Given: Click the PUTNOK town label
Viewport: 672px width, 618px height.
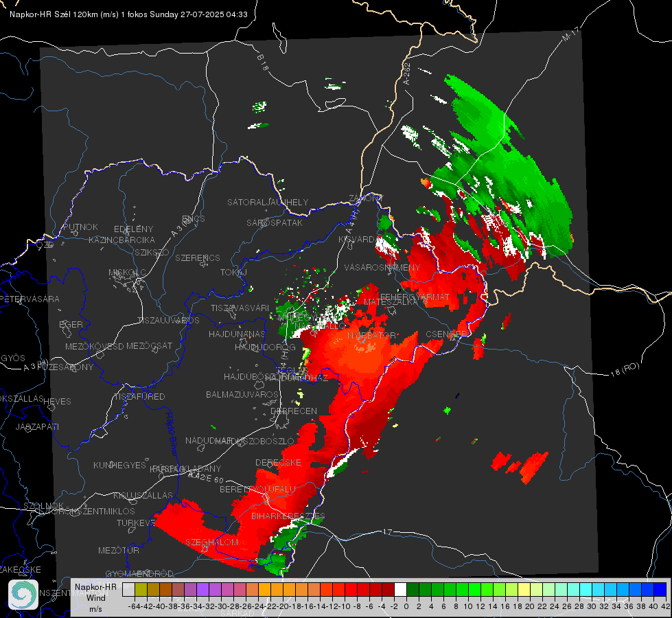Looking at the screenshot, I should coord(80,227).
